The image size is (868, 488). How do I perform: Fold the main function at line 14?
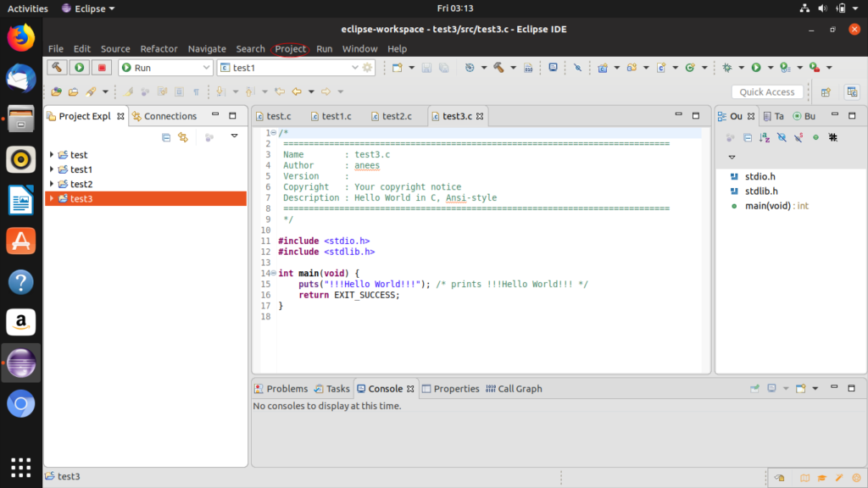tap(274, 274)
